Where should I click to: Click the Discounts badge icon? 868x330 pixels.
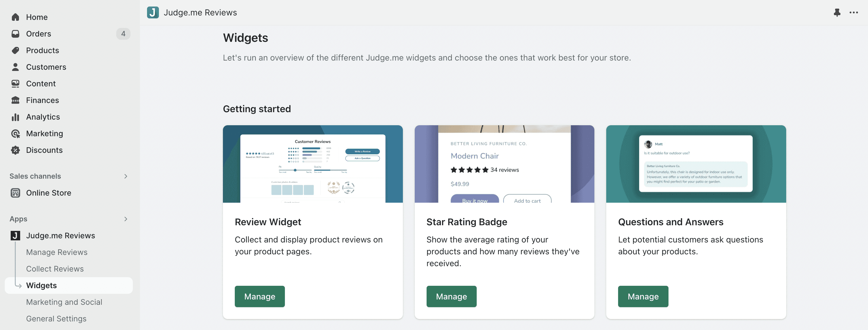coord(15,150)
